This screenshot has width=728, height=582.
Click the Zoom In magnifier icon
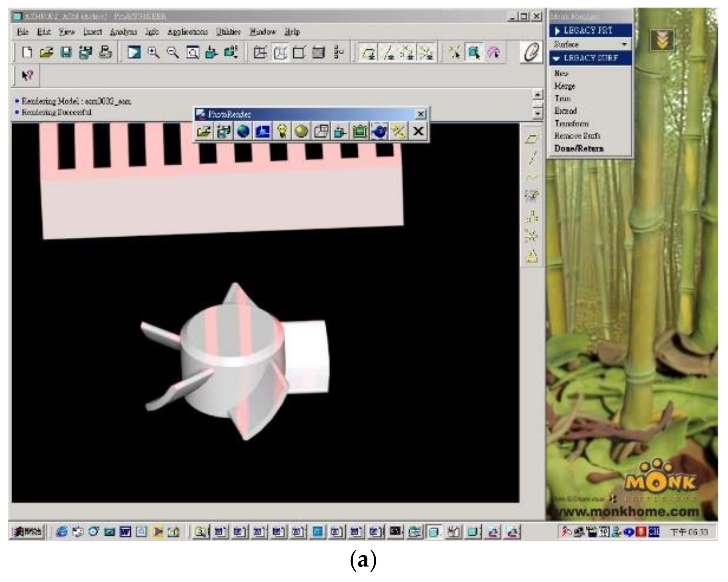pos(153,53)
